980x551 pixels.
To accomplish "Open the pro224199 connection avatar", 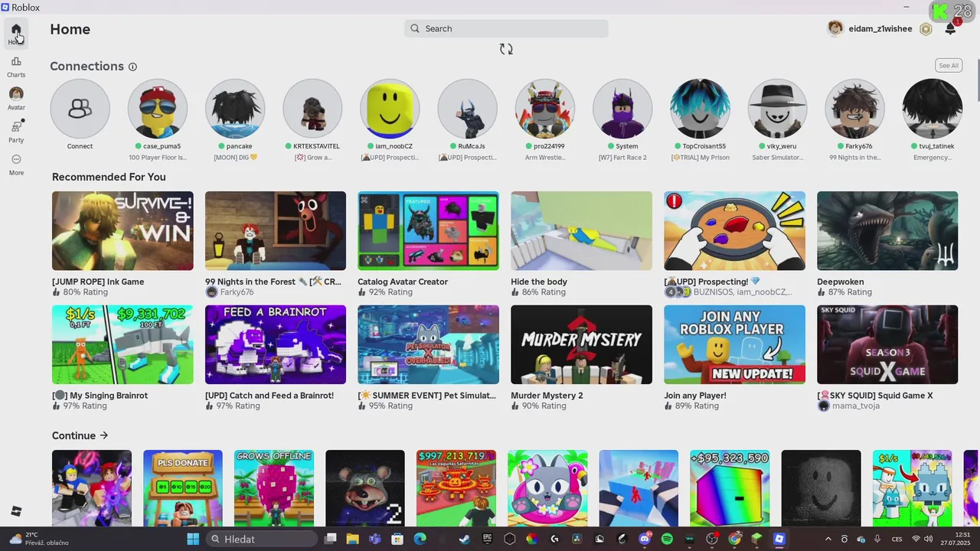I will [545, 109].
